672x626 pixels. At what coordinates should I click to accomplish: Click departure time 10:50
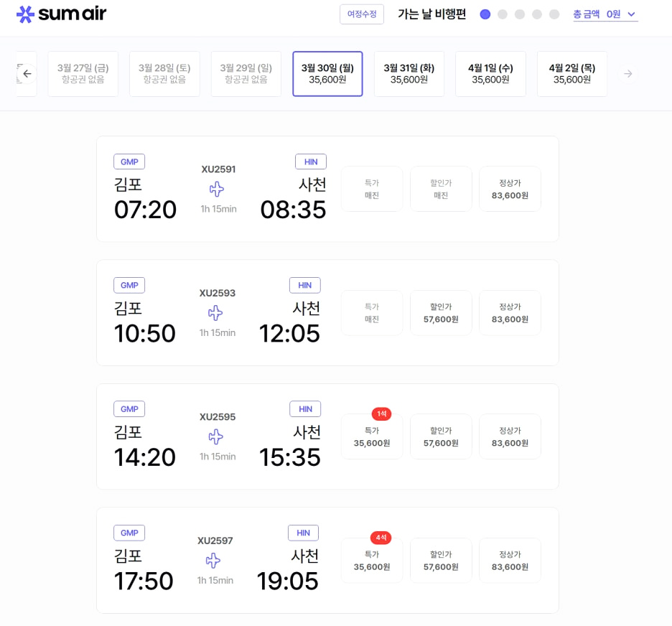pos(145,334)
